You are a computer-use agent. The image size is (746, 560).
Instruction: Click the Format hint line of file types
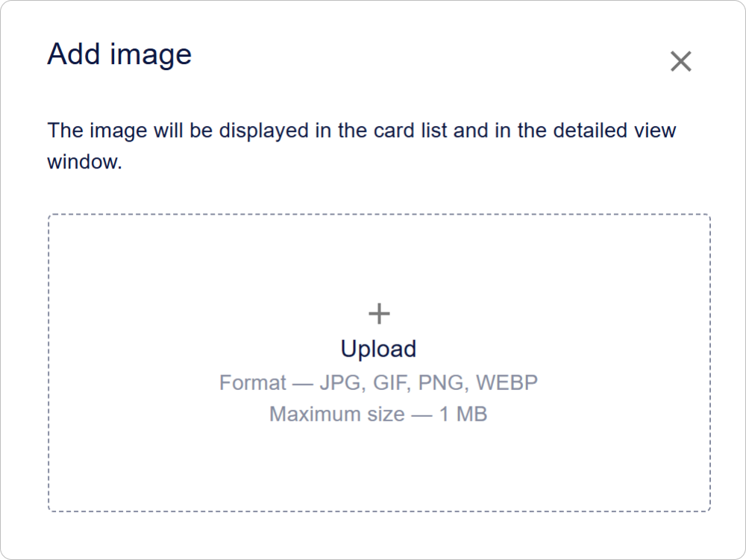[x=378, y=383]
